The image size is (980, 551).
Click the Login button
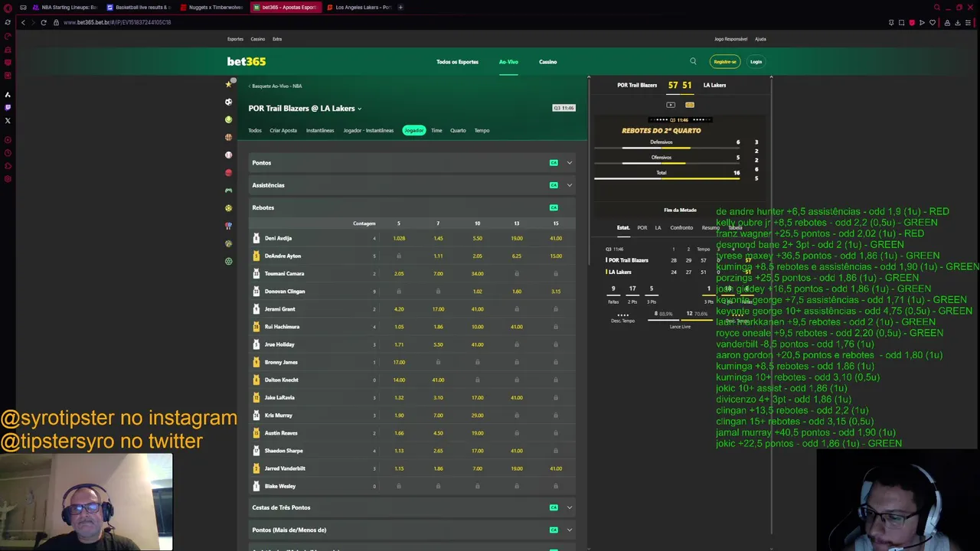pyautogui.click(x=756, y=61)
